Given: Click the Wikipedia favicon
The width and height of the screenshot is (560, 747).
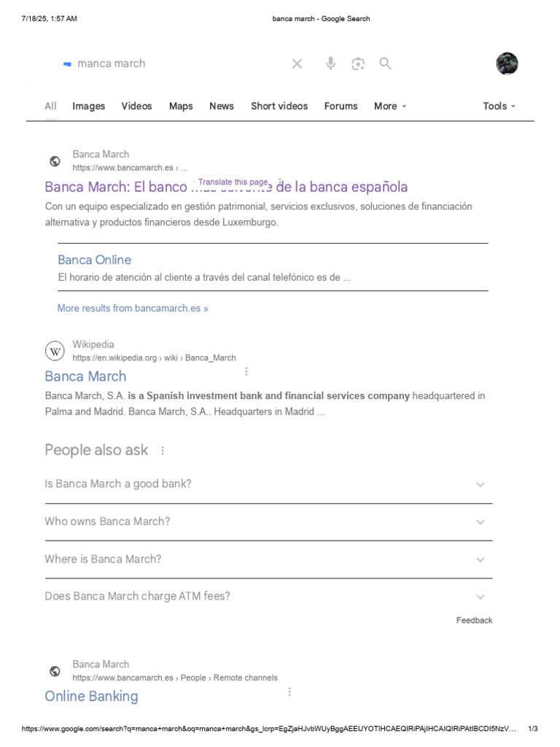Looking at the screenshot, I should [x=55, y=352].
